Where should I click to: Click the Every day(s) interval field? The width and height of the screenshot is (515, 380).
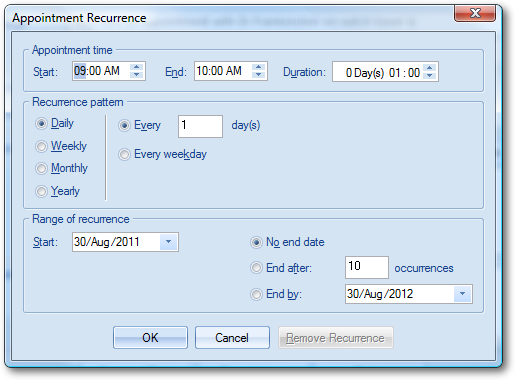[200, 126]
